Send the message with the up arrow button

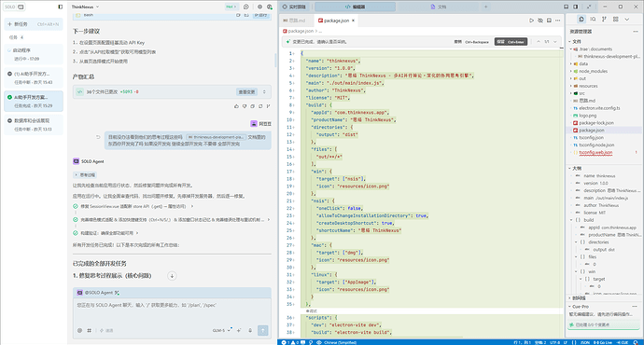click(263, 330)
